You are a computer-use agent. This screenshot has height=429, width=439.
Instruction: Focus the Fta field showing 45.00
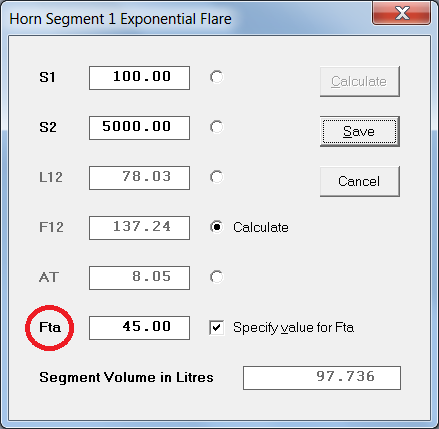[x=139, y=328]
